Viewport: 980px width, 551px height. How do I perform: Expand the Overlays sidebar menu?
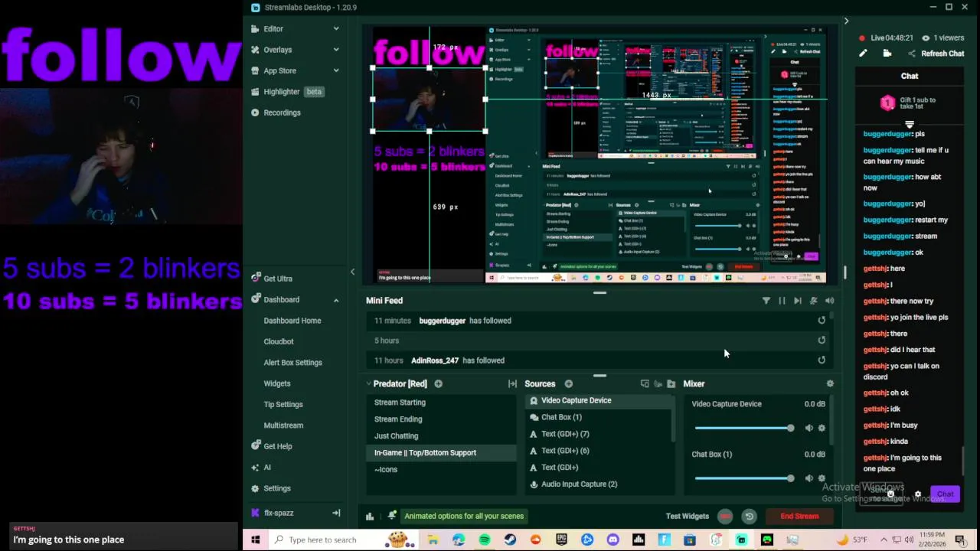point(335,50)
